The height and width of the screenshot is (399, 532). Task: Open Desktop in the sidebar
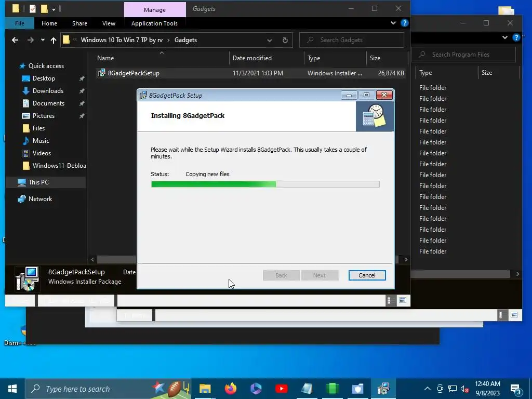(x=44, y=78)
